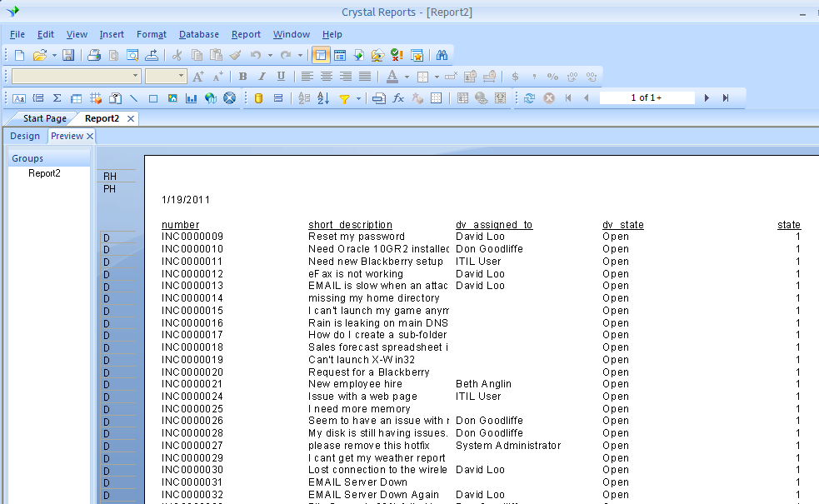Open the Database menu

(199, 34)
